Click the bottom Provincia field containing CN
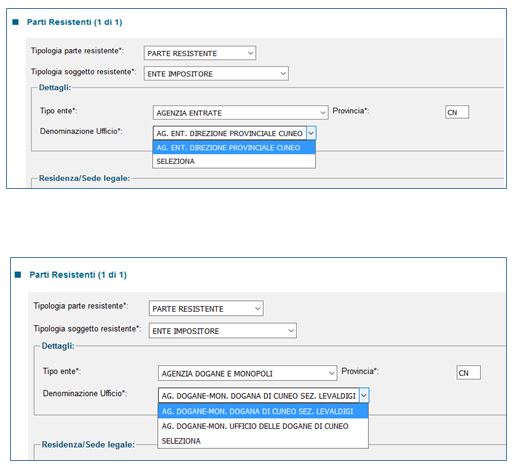The height and width of the screenshot is (470, 514). (x=469, y=373)
